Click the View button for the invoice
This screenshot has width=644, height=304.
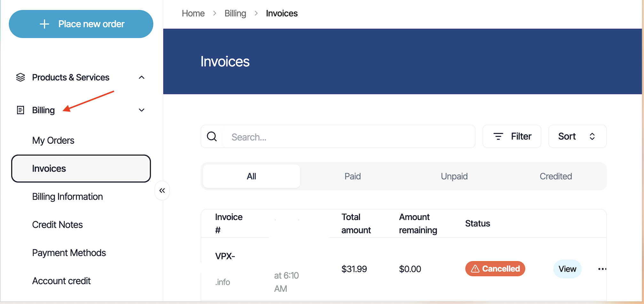coord(567,269)
